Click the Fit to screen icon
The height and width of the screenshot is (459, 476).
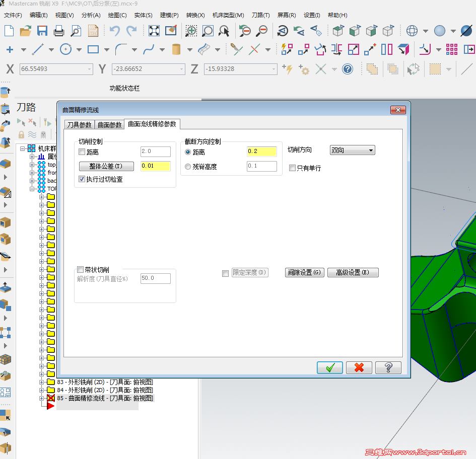154,31
